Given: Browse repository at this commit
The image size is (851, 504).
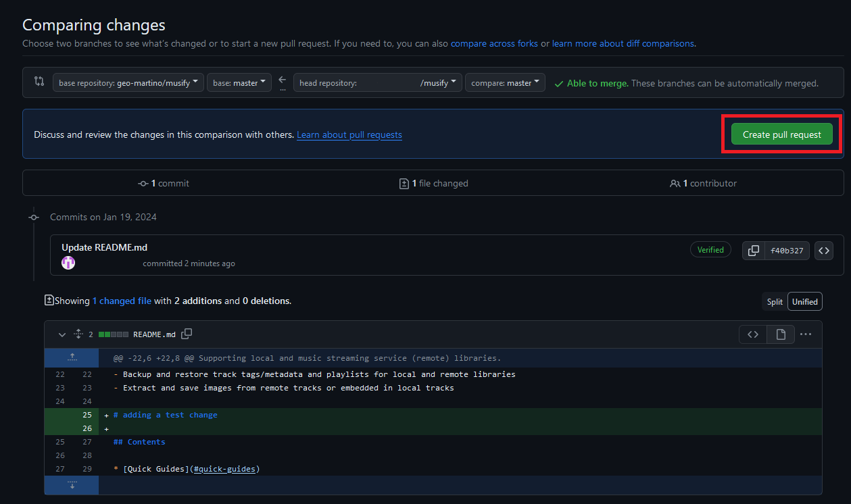Looking at the screenshot, I should pyautogui.click(x=823, y=251).
